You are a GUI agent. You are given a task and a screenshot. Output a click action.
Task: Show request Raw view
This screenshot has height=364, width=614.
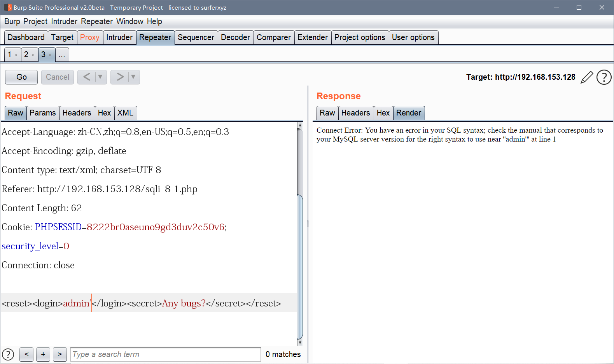pyautogui.click(x=16, y=113)
